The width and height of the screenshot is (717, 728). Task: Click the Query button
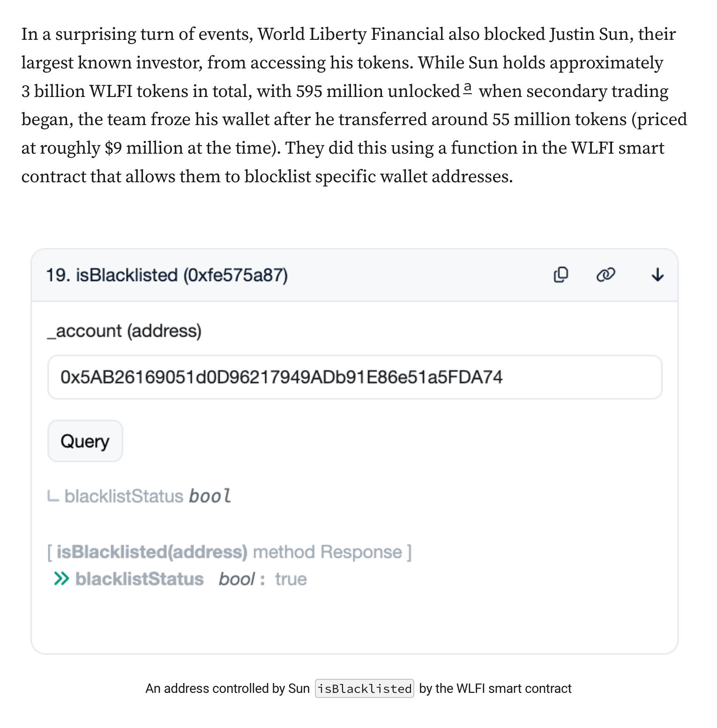click(85, 441)
